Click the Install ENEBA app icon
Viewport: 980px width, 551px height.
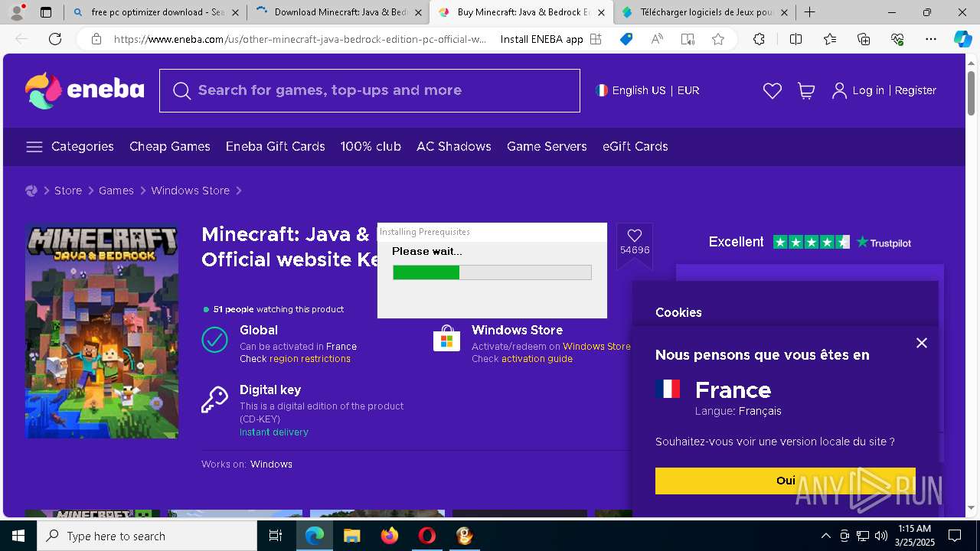coord(596,39)
